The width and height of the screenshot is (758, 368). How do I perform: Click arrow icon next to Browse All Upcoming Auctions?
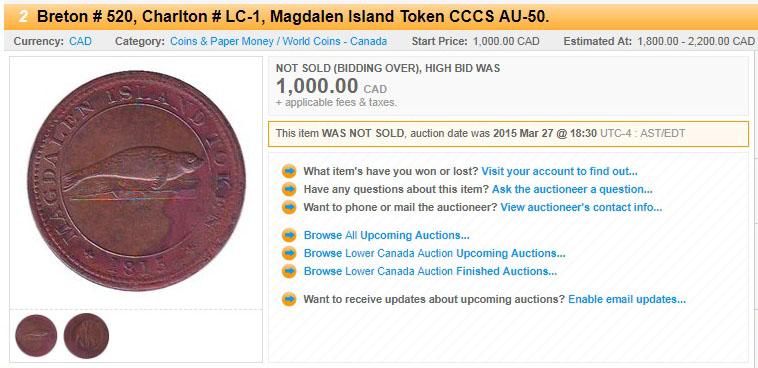coord(289,236)
